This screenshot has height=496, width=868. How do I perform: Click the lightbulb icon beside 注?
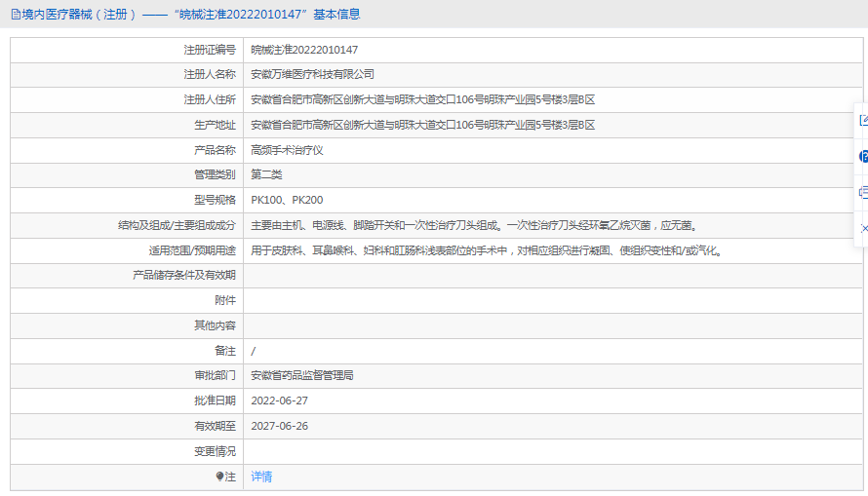pos(219,477)
